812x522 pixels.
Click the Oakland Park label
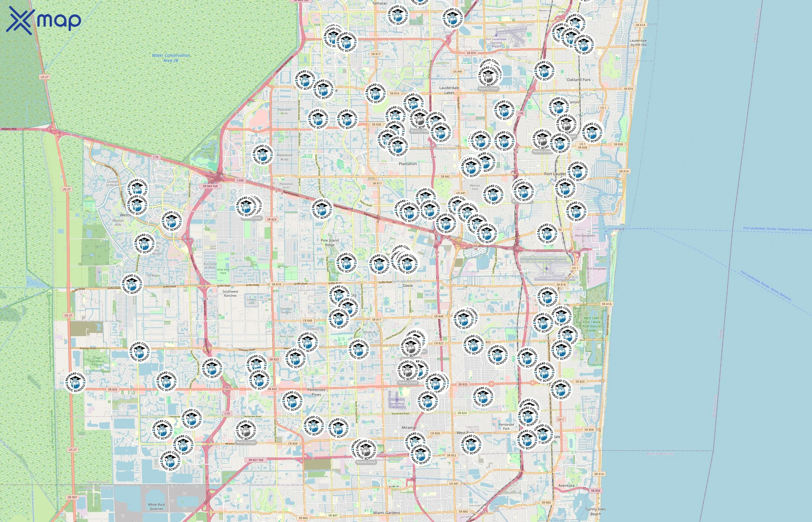579,80
